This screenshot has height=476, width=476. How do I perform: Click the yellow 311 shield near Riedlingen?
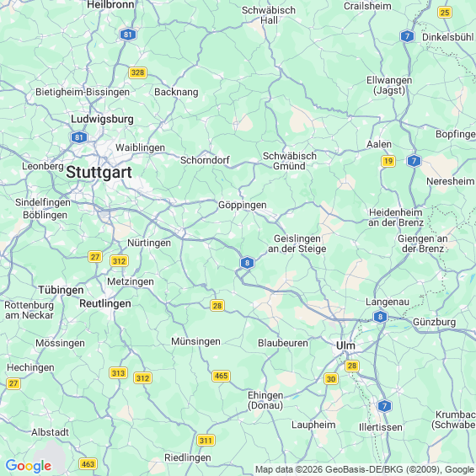[206, 440]
